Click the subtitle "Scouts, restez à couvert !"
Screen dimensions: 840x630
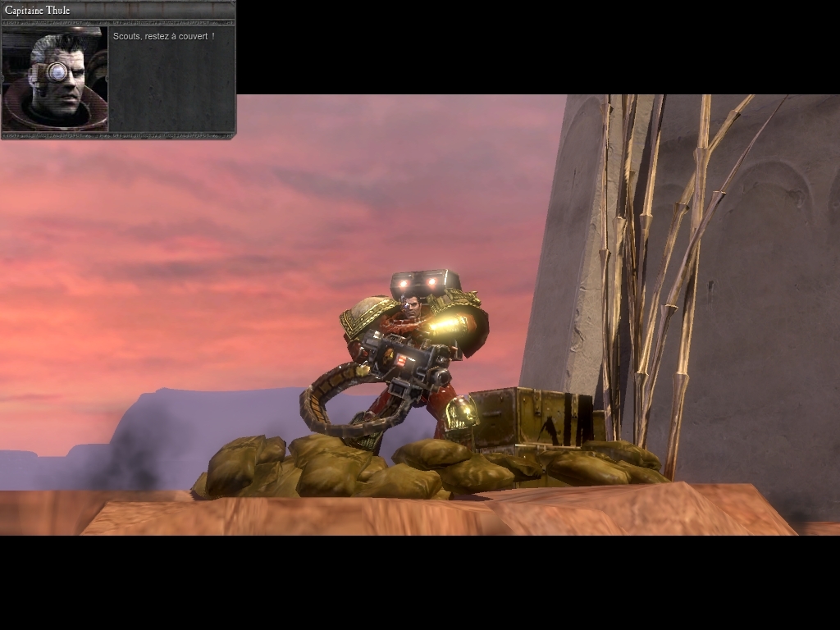[x=164, y=37]
